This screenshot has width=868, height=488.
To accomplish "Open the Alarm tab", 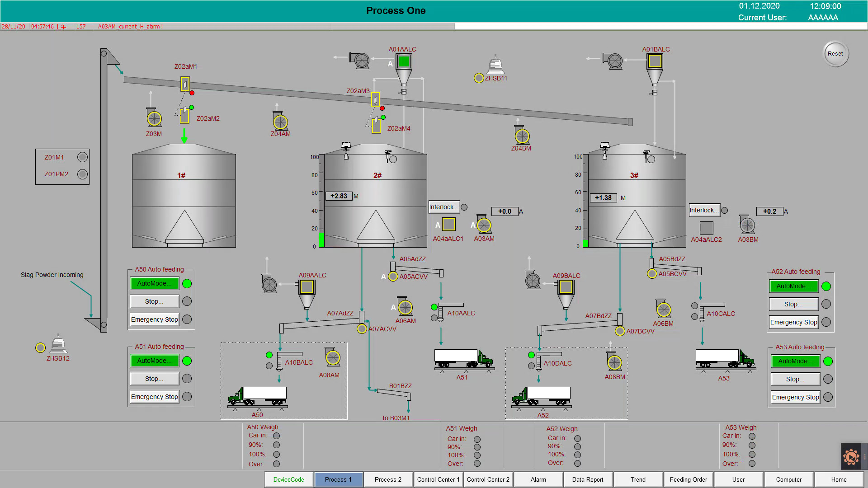I will point(538,479).
